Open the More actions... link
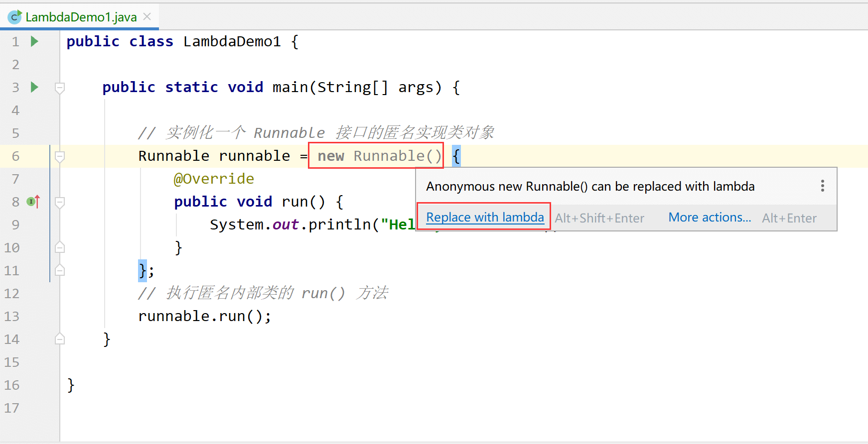 [x=710, y=218]
